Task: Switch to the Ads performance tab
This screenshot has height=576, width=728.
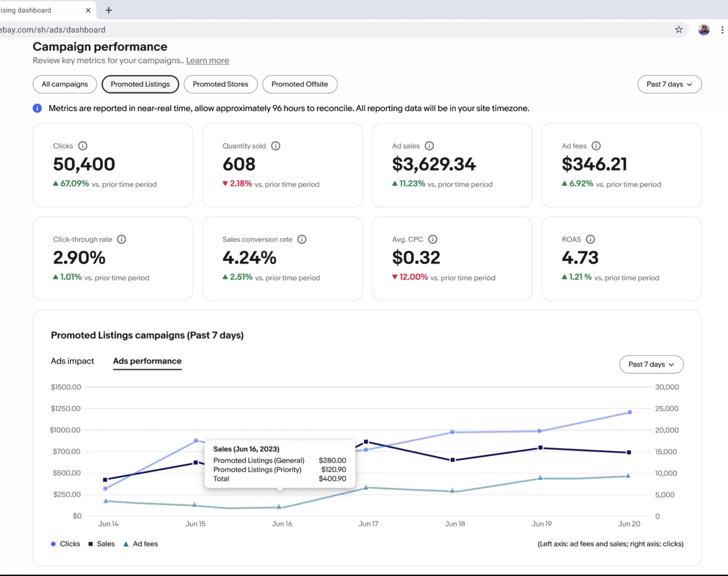Action: click(147, 361)
